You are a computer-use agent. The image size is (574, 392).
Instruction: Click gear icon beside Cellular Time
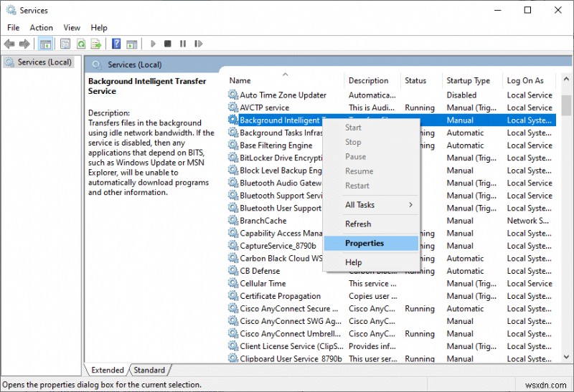click(x=233, y=283)
